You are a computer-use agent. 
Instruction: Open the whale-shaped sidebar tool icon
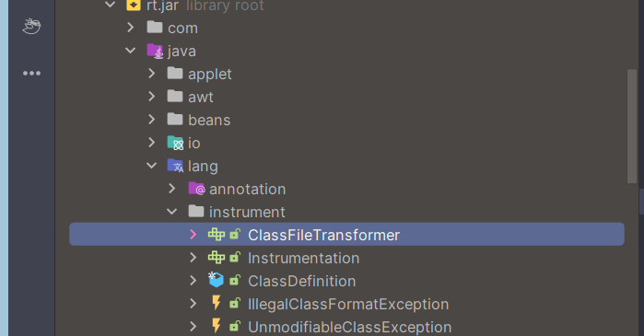pyautogui.click(x=31, y=27)
